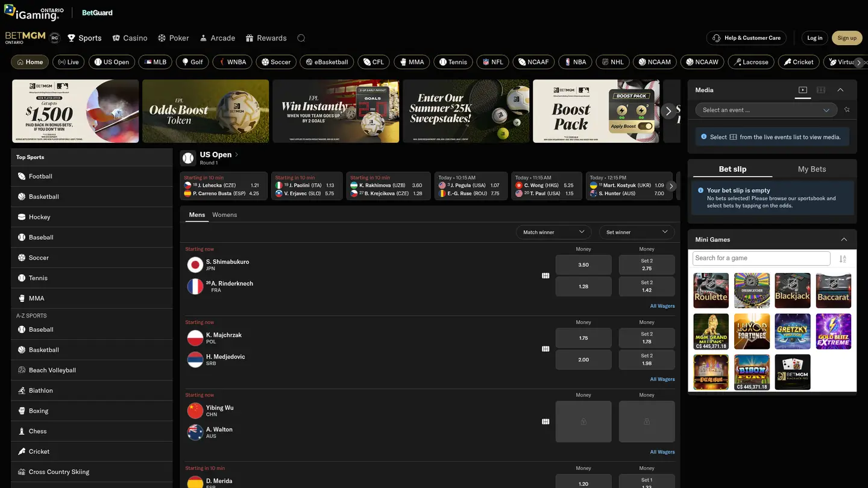The width and height of the screenshot is (868, 488).
Task: Open the Poker menu item
Action: click(x=174, y=38)
